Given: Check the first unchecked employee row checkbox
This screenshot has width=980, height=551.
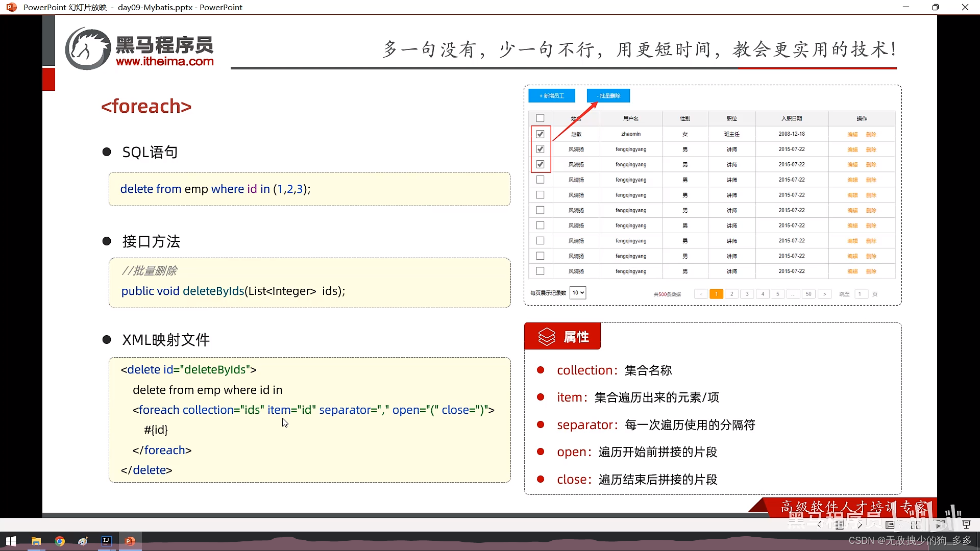Looking at the screenshot, I should coord(540,180).
